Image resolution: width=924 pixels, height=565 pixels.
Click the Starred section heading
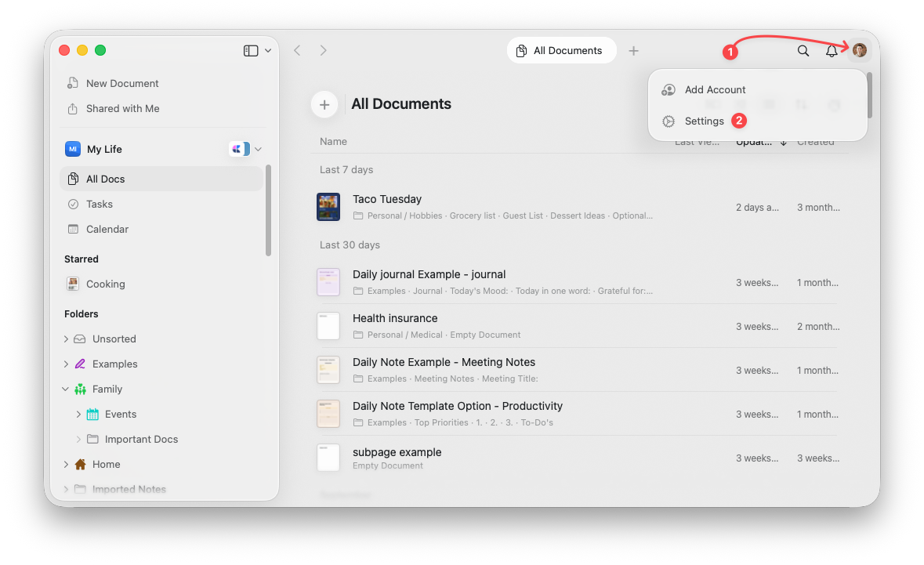pyautogui.click(x=82, y=259)
